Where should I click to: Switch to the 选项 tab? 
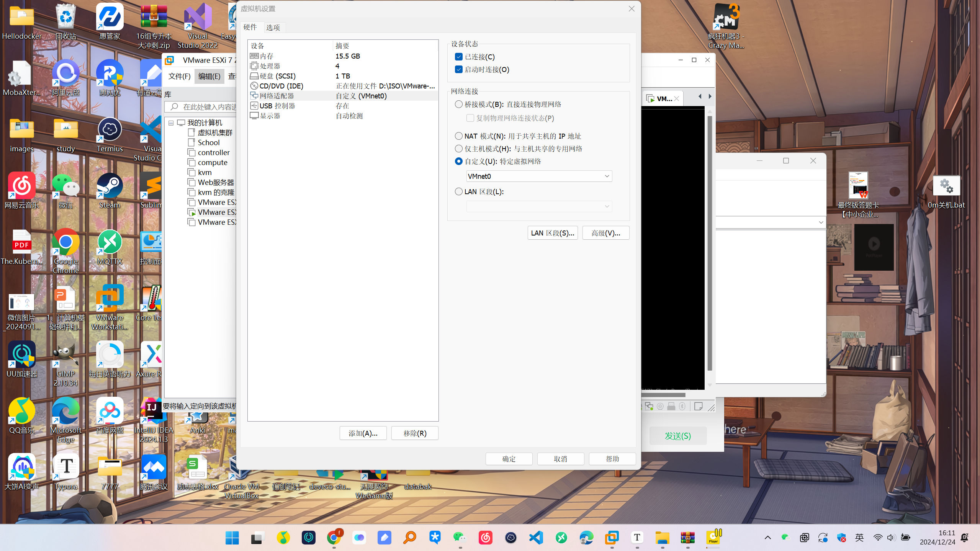[x=273, y=28]
